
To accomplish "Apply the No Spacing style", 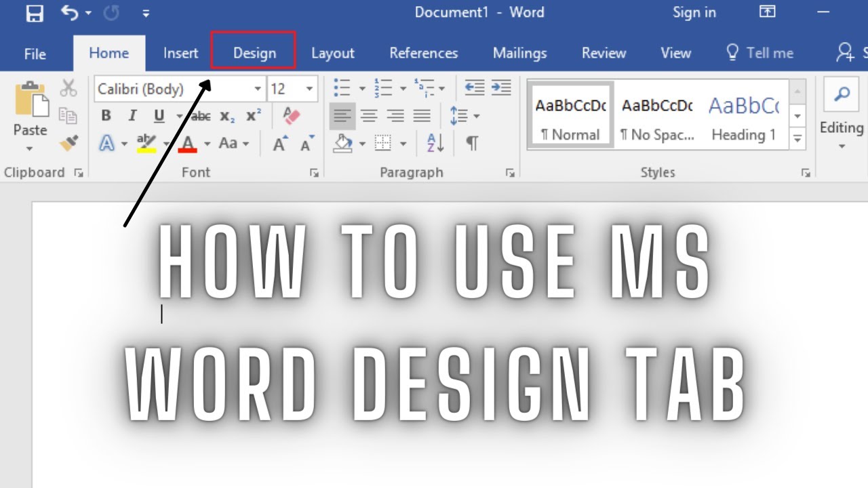I will [x=657, y=115].
